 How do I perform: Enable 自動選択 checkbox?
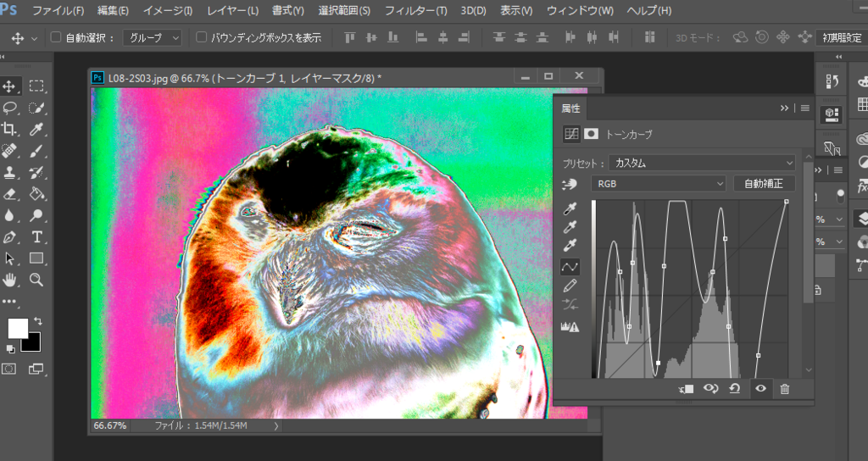pos(55,37)
